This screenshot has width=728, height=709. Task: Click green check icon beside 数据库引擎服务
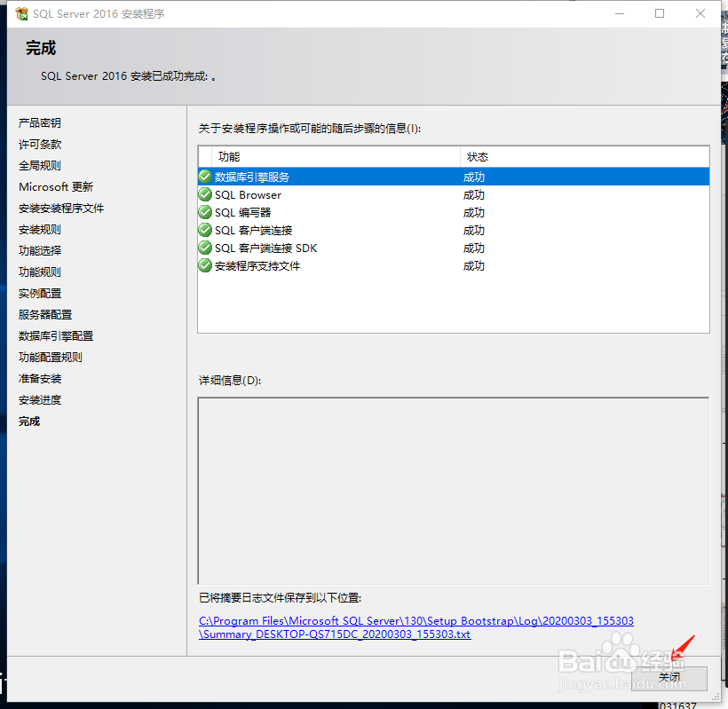(x=205, y=177)
